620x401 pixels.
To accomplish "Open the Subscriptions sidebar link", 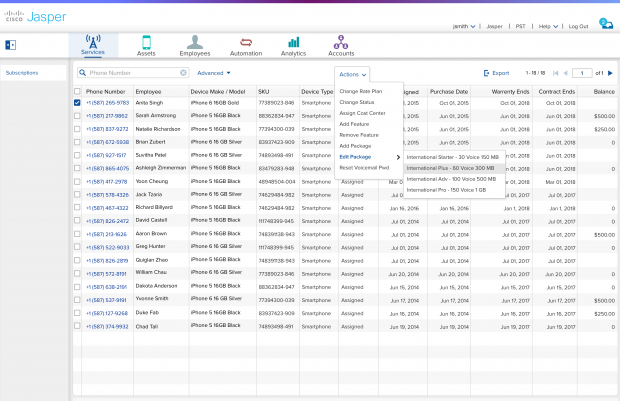I will (x=22, y=73).
